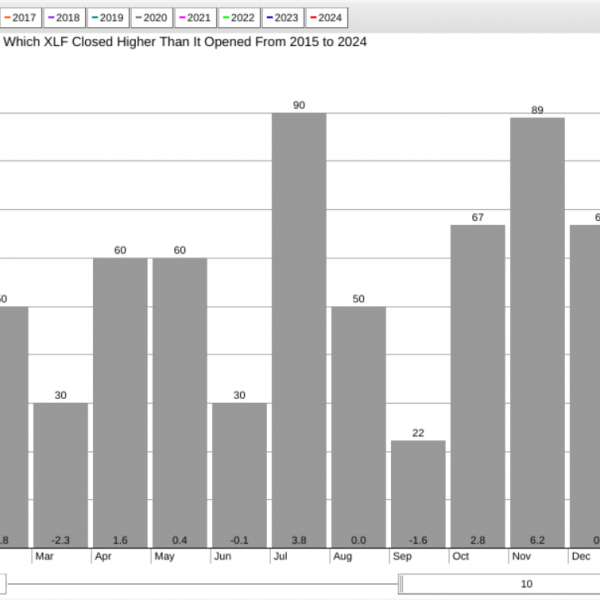Click the 22 value above September bar
The image size is (600, 600).
(418, 433)
